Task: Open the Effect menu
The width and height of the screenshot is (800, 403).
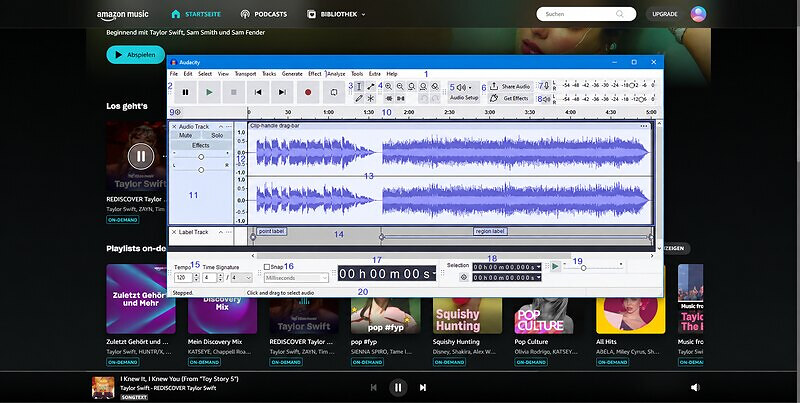Action: click(x=315, y=74)
